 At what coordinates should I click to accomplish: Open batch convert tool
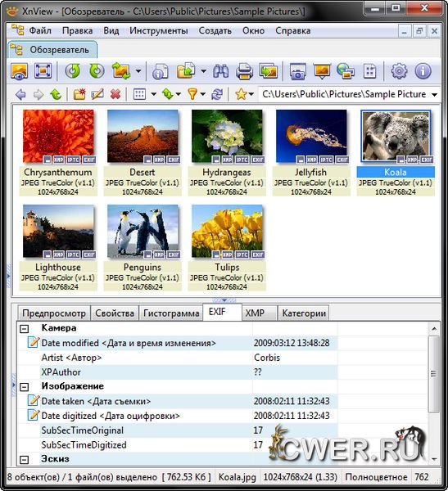pyautogui.click(x=269, y=70)
